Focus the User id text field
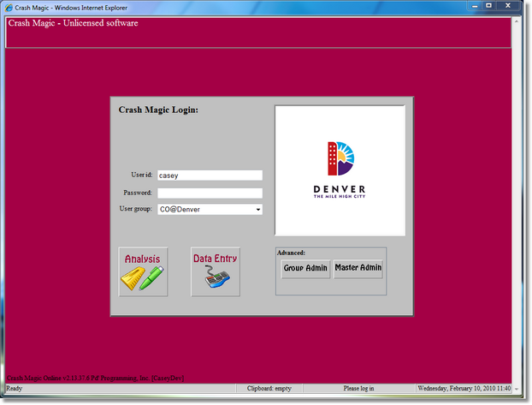Viewport: 532px width, 405px height. coord(210,176)
